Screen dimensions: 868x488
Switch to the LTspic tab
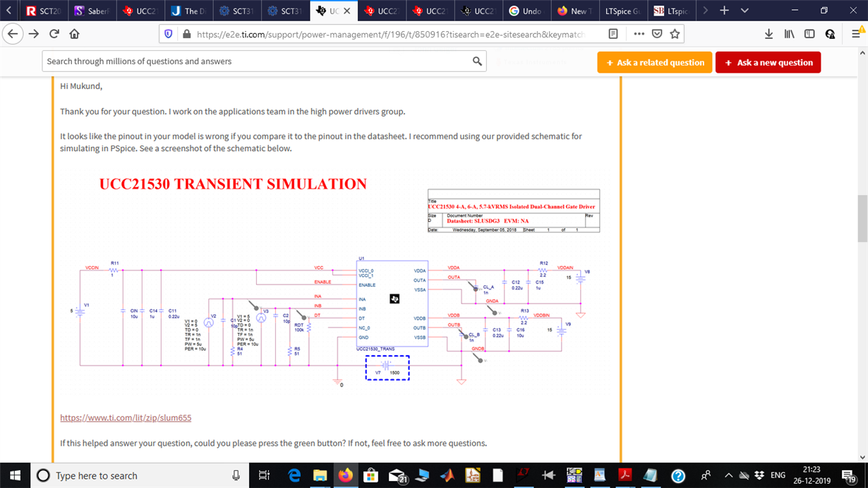(x=671, y=11)
